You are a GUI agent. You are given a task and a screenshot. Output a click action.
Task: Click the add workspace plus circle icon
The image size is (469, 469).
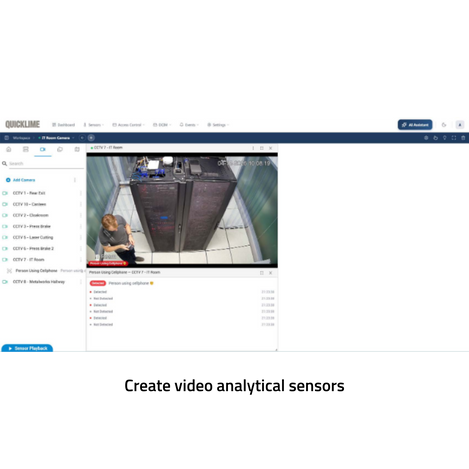click(91, 138)
